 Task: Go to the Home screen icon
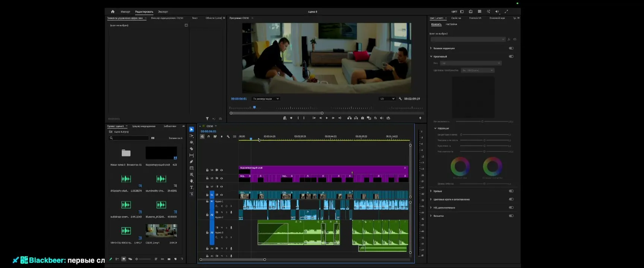[x=113, y=12]
